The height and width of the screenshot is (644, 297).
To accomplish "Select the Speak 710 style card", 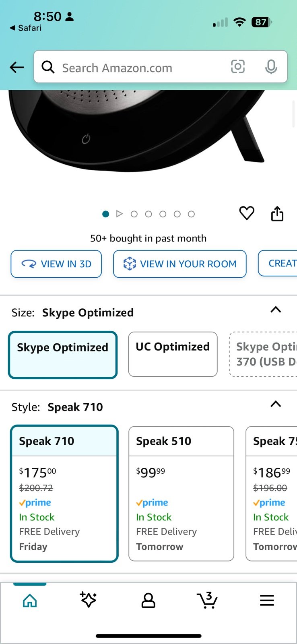I will 64,493.
